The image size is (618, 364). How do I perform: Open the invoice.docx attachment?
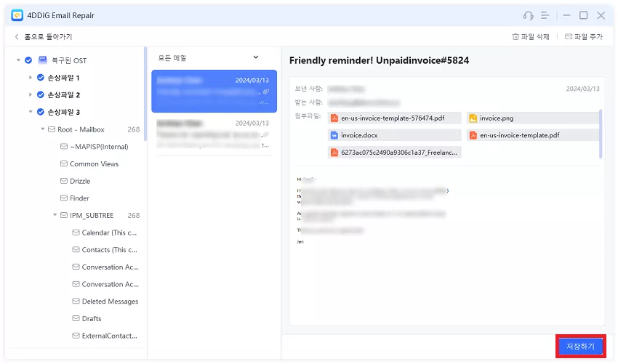(x=395, y=135)
